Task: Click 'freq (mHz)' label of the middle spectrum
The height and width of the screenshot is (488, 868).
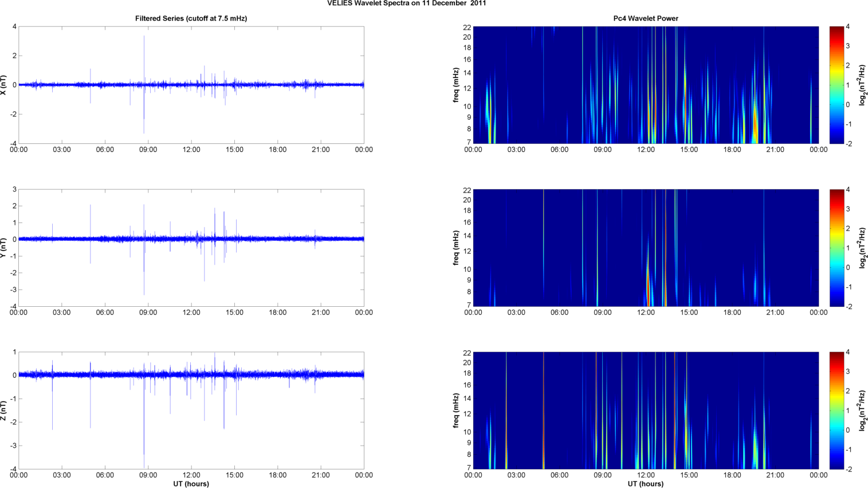Action: pos(456,248)
